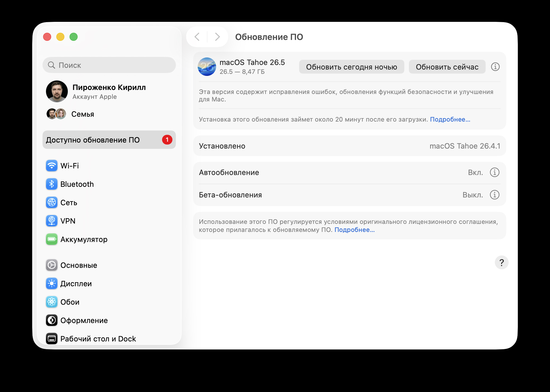The image size is (550, 392).
Task: Open Пироженко Кирилл profile avatar
Action: (x=57, y=91)
